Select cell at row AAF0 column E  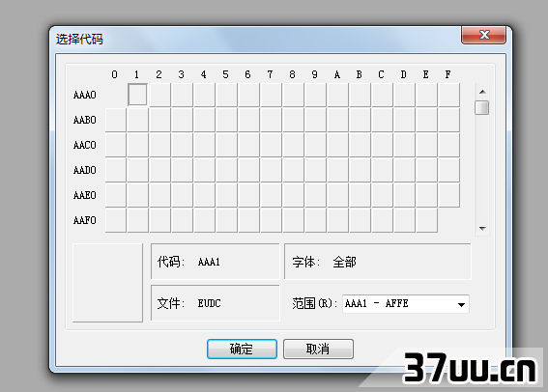coord(426,220)
